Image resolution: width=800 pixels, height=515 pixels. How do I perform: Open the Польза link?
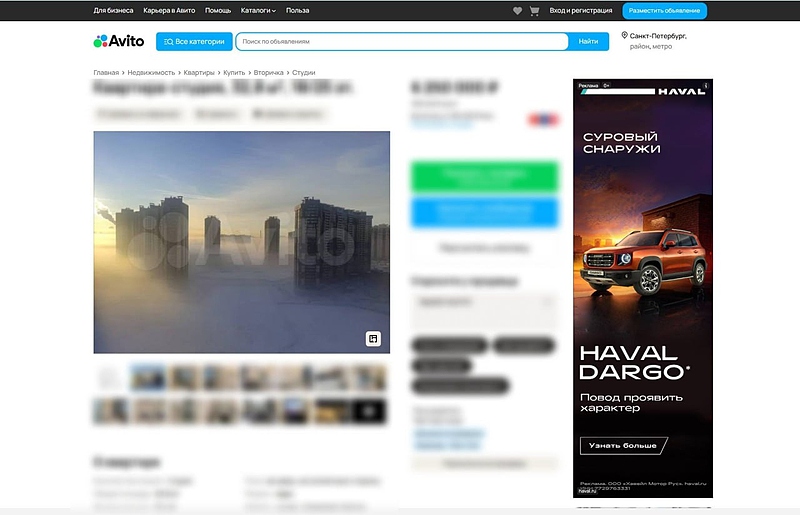pos(297,11)
